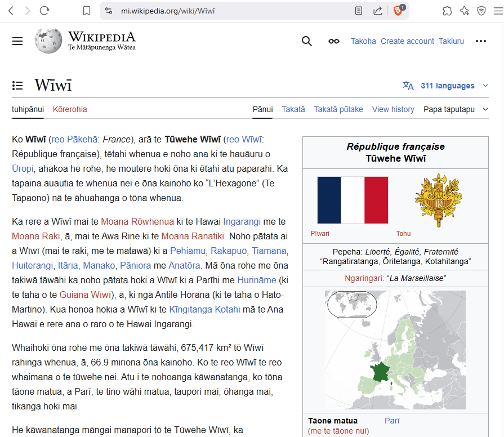Follow the Ūropi link
The image size is (504, 437).
tap(23, 169)
